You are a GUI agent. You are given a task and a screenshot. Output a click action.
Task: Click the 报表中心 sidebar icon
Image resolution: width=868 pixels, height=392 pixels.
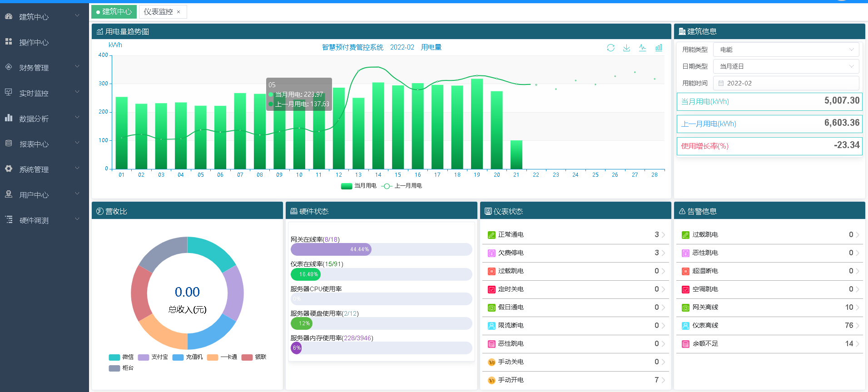[x=9, y=143]
